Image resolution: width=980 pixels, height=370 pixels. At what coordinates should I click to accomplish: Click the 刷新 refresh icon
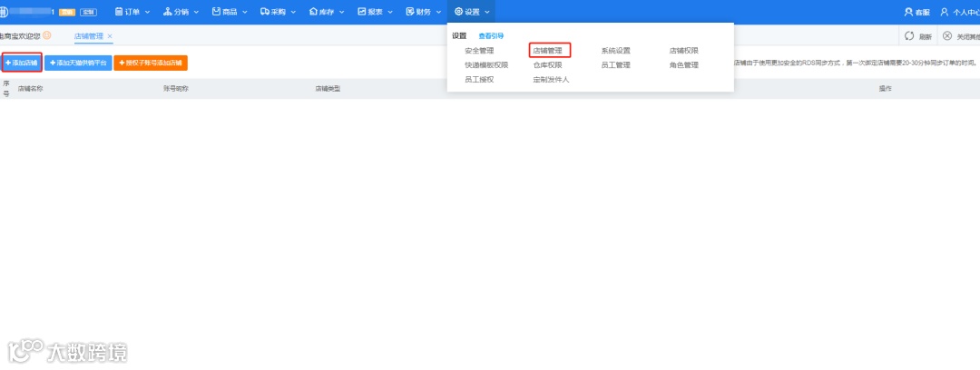909,36
